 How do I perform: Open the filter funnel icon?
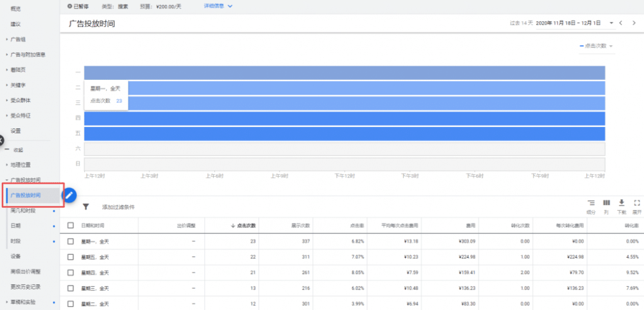point(86,207)
